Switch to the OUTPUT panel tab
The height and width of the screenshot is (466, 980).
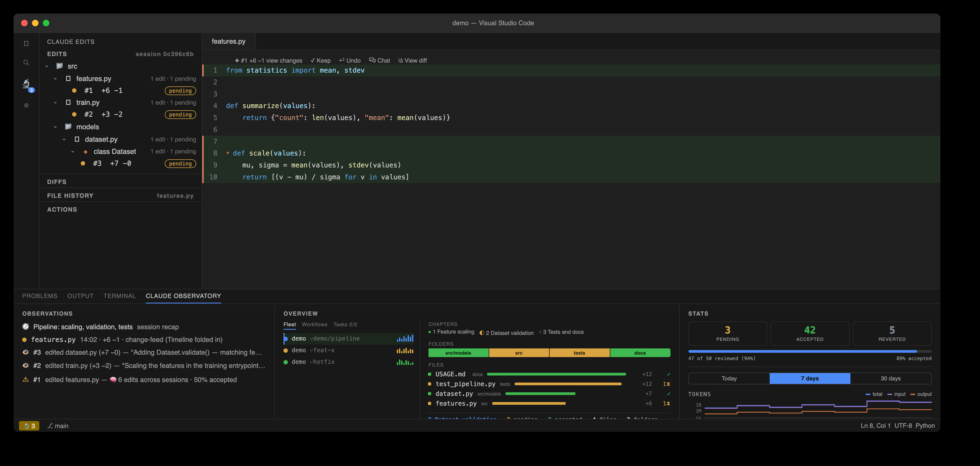pos(80,296)
